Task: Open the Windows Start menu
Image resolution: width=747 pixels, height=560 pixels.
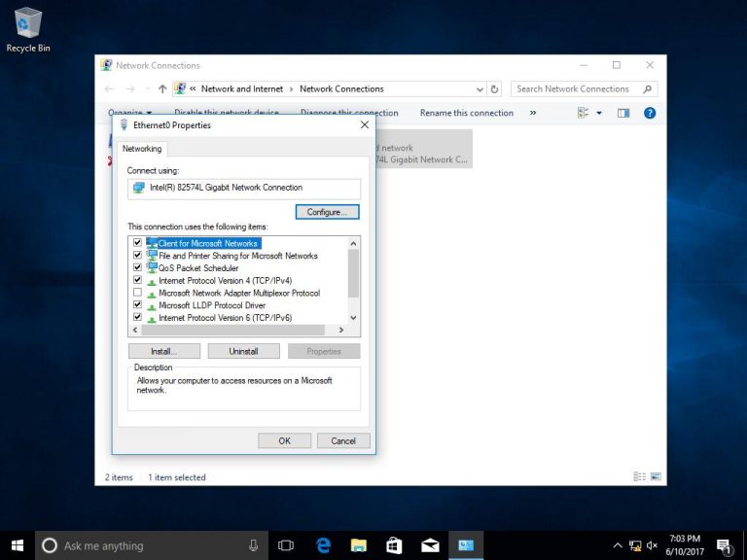Action: (18, 545)
